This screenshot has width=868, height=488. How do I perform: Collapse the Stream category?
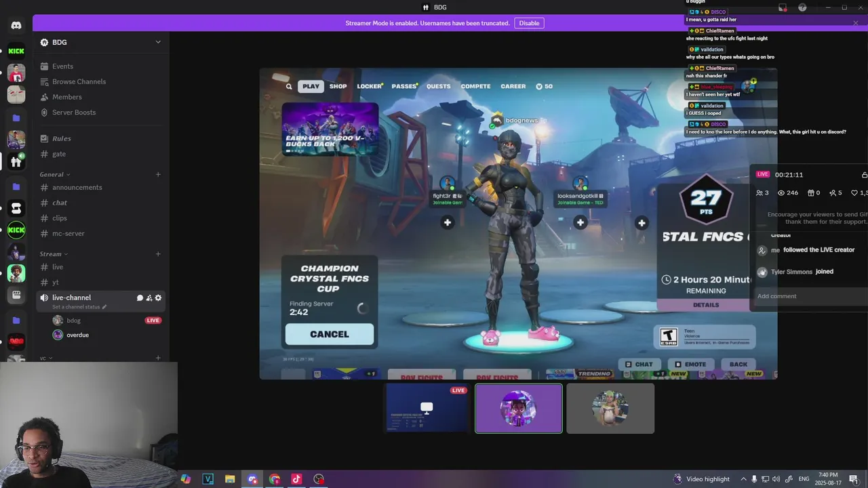pos(54,254)
